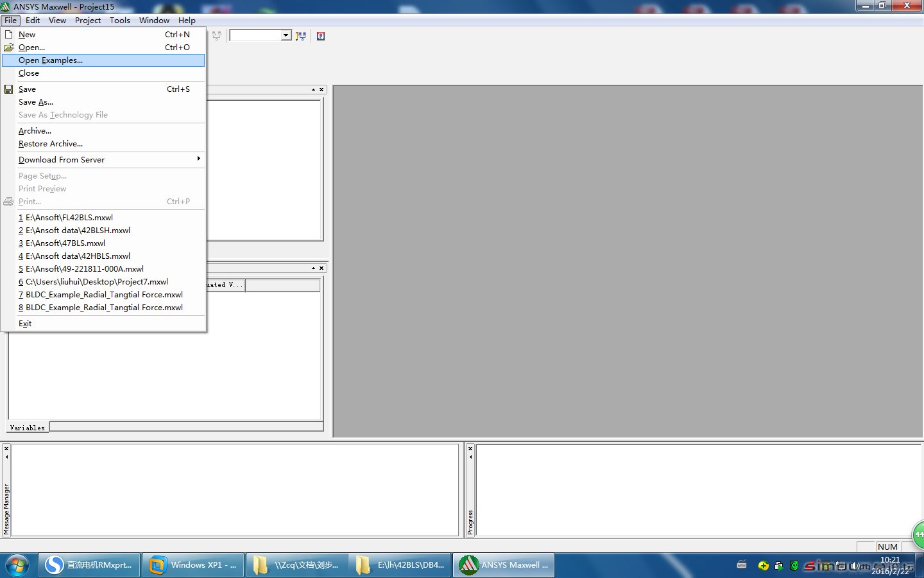924x578 pixels.
Task: Choose New from File menu
Action: (103, 35)
